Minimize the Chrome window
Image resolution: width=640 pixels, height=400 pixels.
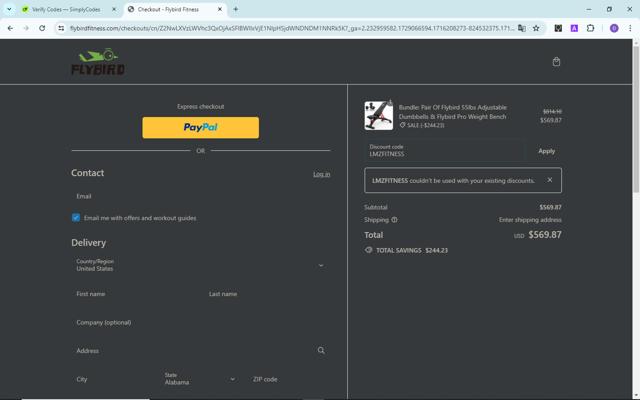pos(589,9)
